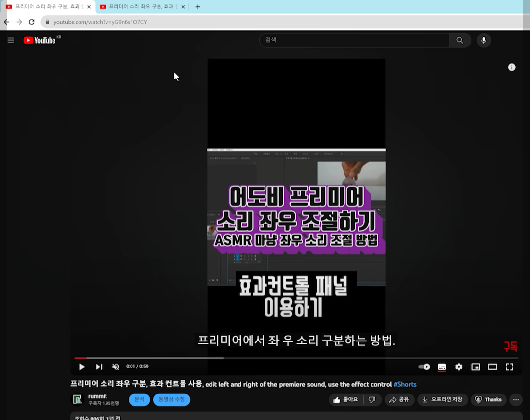Open the more actions ellipsis menu
Screen dimensions: 530x420
click(x=516, y=400)
